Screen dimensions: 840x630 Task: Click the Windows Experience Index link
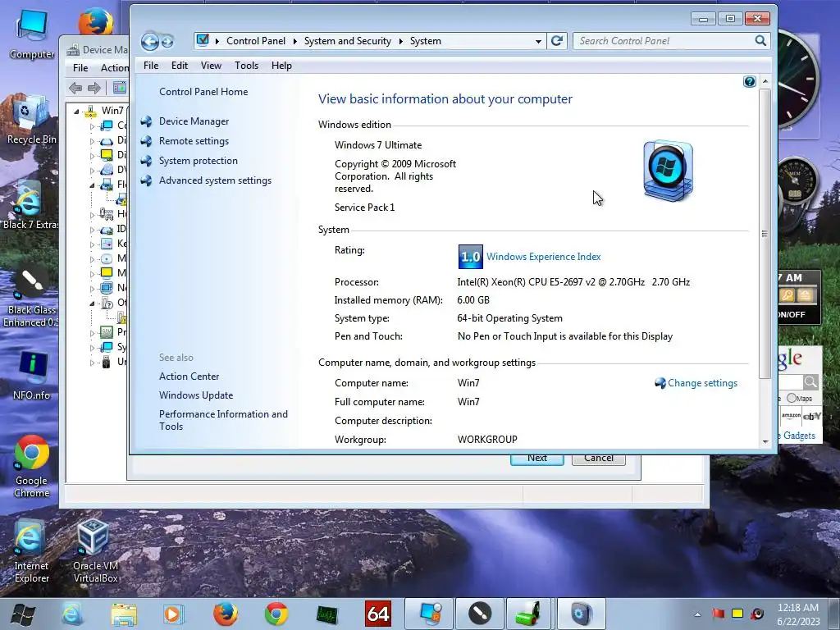pyautogui.click(x=543, y=257)
